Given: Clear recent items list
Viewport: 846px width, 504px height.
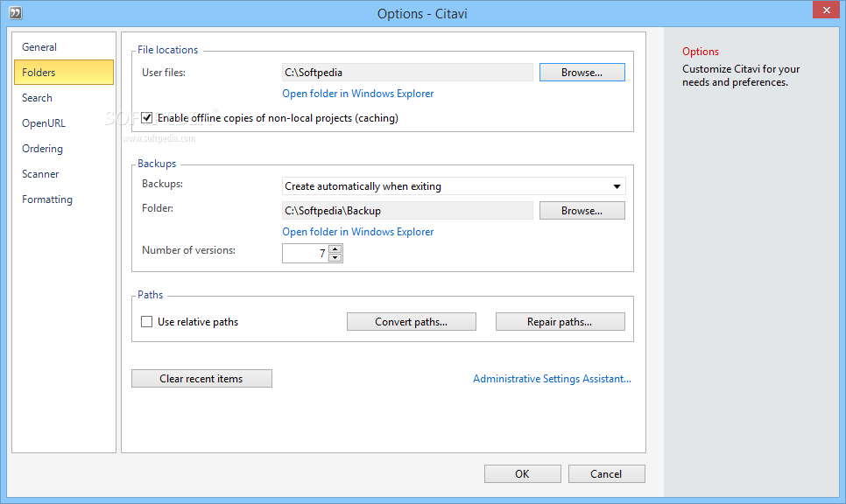Looking at the screenshot, I should [x=201, y=378].
